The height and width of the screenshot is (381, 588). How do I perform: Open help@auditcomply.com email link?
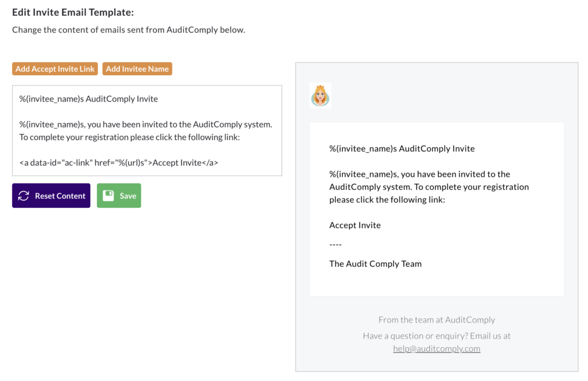(x=436, y=349)
